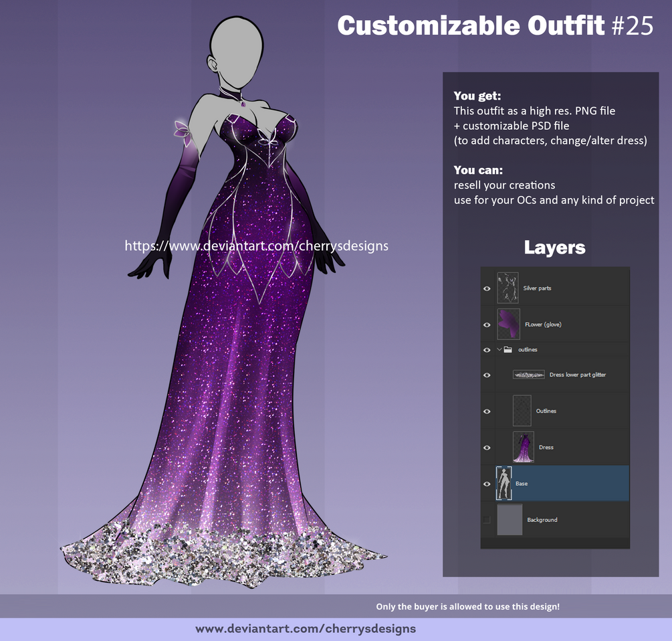Select the Dress lower part glitter thumbnail
The image size is (672, 641).
click(x=529, y=375)
